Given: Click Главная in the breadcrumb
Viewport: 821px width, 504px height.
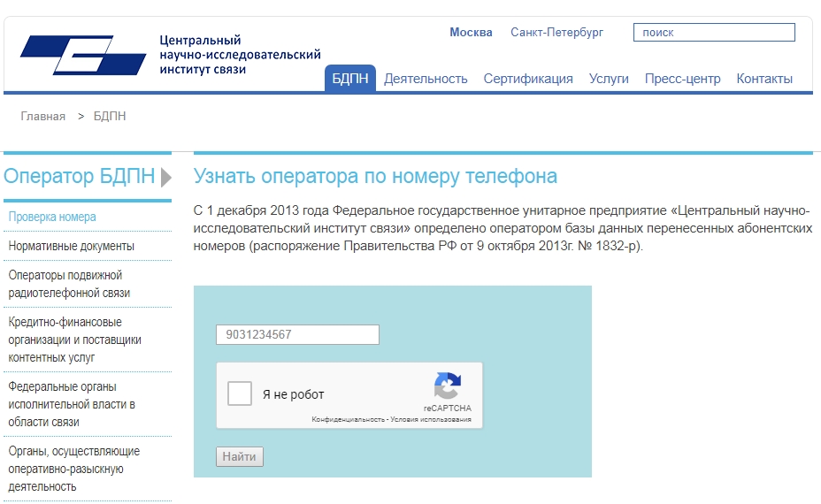Looking at the screenshot, I should tap(43, 117).
